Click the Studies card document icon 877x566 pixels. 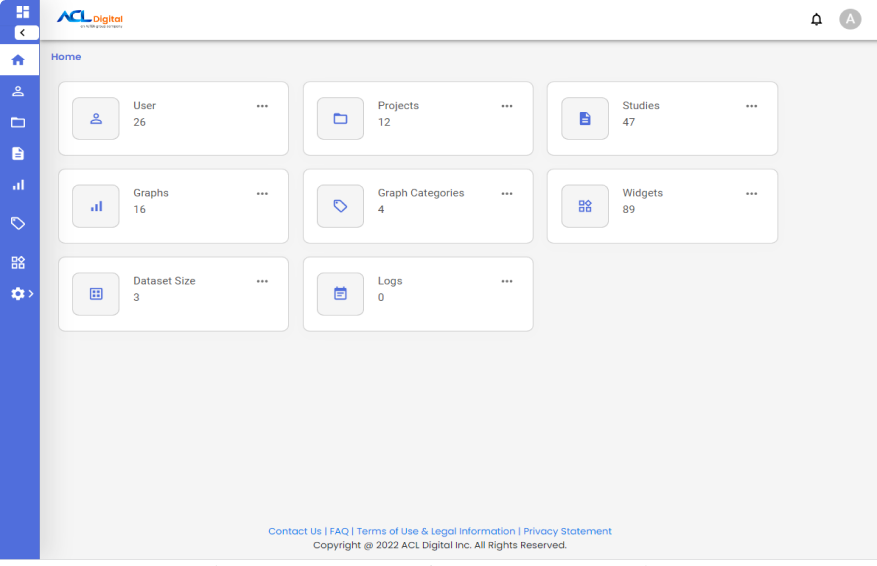(x=585, y=119)
